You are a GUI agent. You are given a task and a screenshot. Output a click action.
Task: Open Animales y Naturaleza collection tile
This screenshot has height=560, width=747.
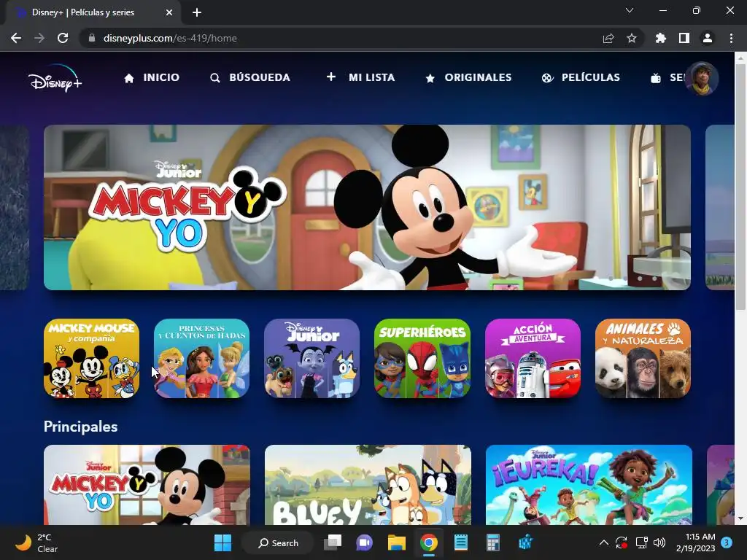tap(643, 358)
